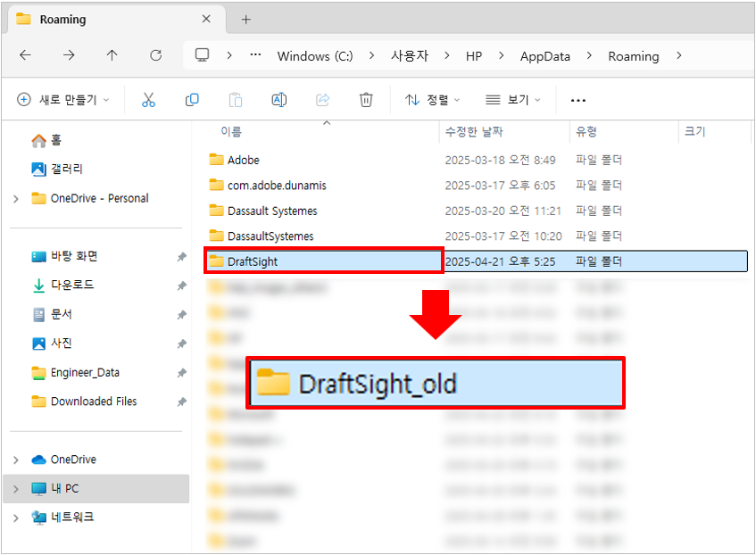Refresh the Roaming folder view

pos(155,55)
